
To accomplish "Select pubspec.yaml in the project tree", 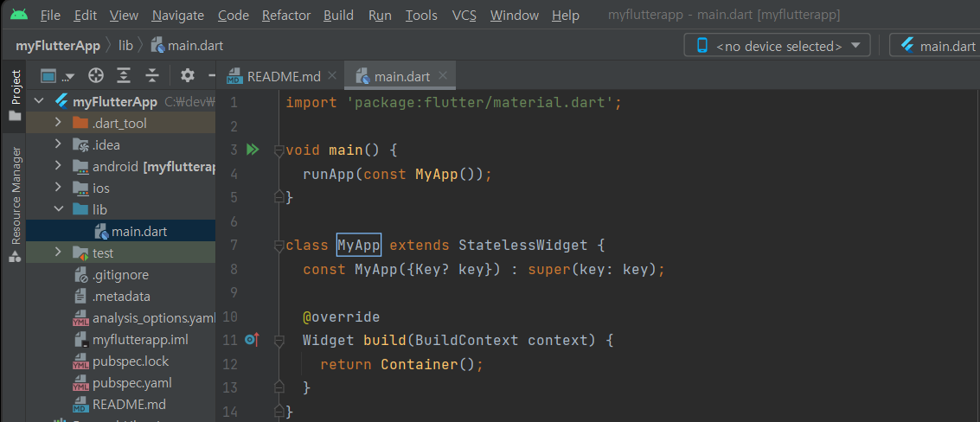I will [123, 382].
